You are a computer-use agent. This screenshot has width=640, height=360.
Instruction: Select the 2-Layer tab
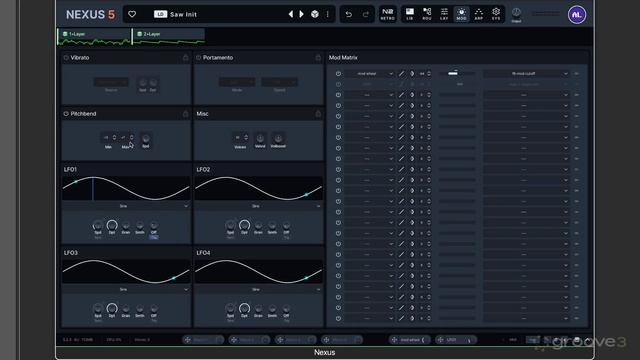[x=169, y=37]
